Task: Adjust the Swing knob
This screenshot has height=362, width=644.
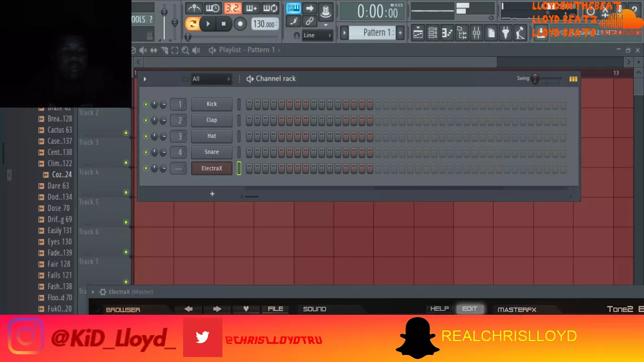Action: pyautogui.click(x=535, y=79)
